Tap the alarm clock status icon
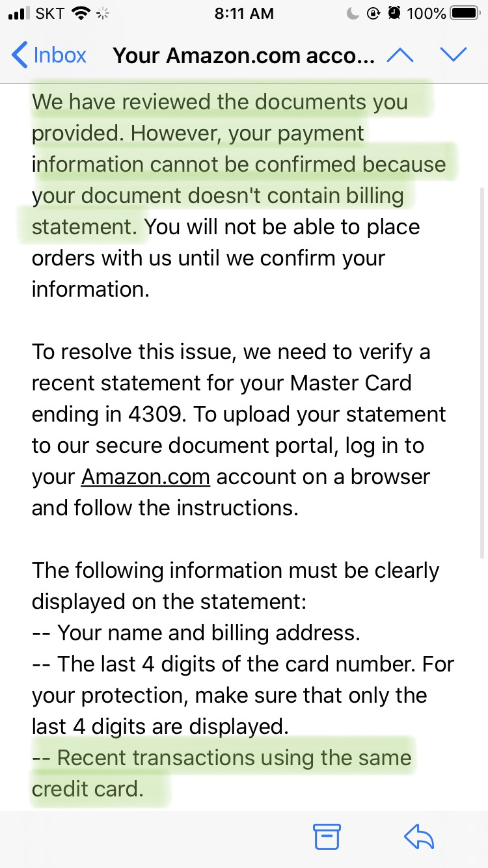 [x=394, y=14]
